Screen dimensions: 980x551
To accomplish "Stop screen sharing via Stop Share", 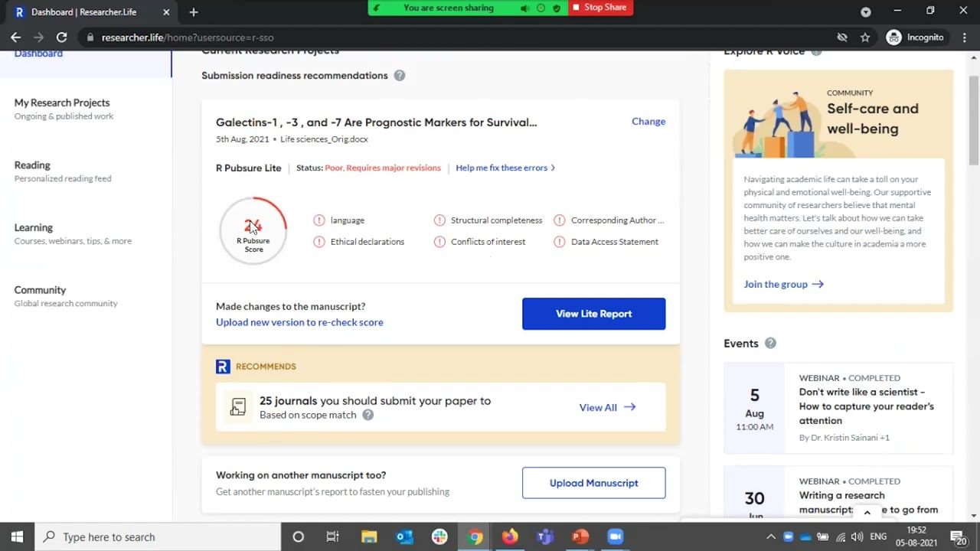I will point(600,8).
